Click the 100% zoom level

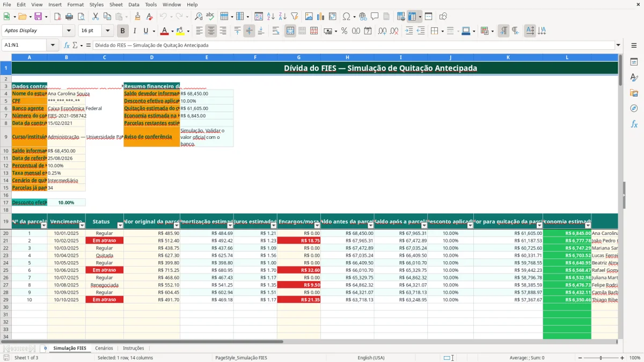635,358
